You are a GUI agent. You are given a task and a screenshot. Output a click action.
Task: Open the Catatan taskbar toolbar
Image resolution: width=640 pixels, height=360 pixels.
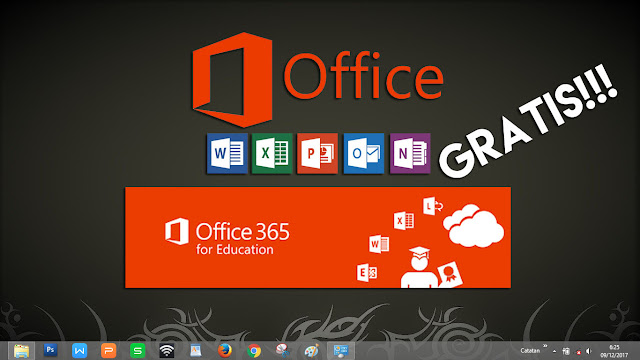[x=530, y=351]
